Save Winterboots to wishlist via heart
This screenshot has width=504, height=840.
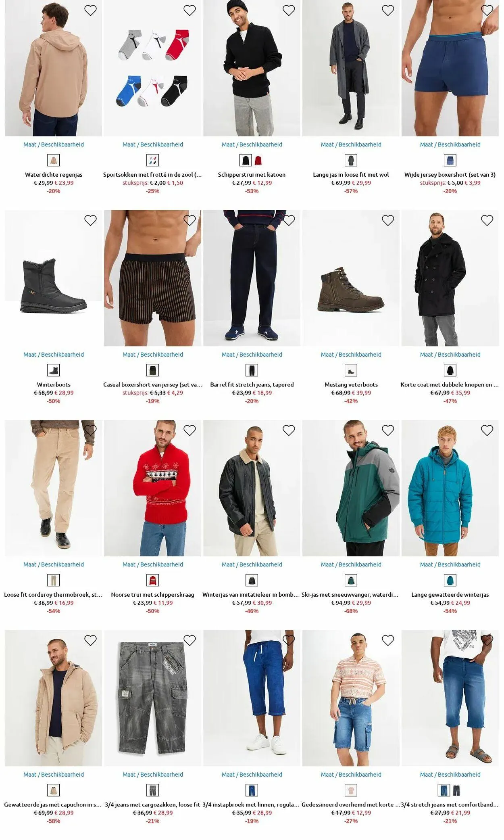tap(90, 220)
